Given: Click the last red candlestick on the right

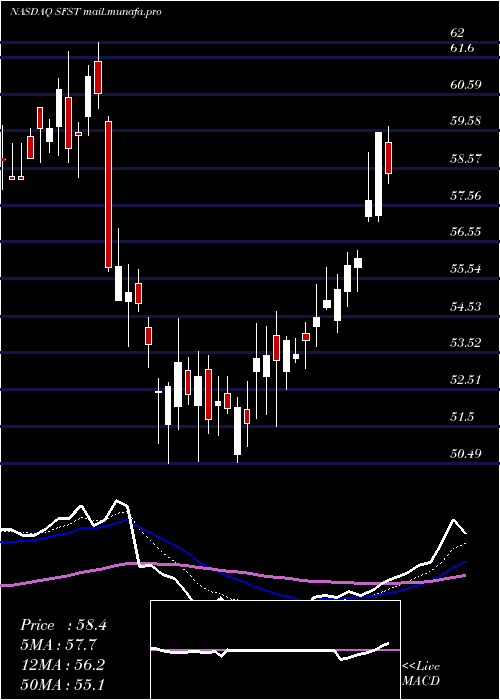Looking at the screenshot, I should coord(388,158).
